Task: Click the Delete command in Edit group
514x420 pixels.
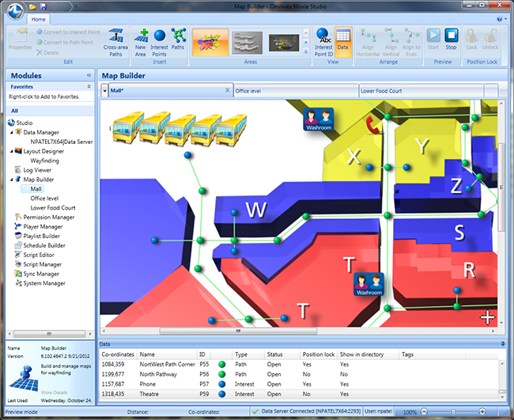Action: click(x=47, y=53)
